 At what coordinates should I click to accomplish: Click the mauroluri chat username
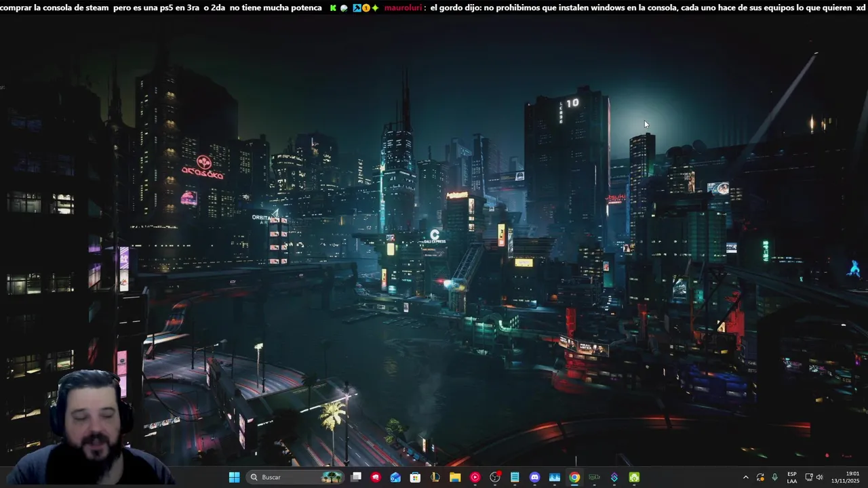403,7
